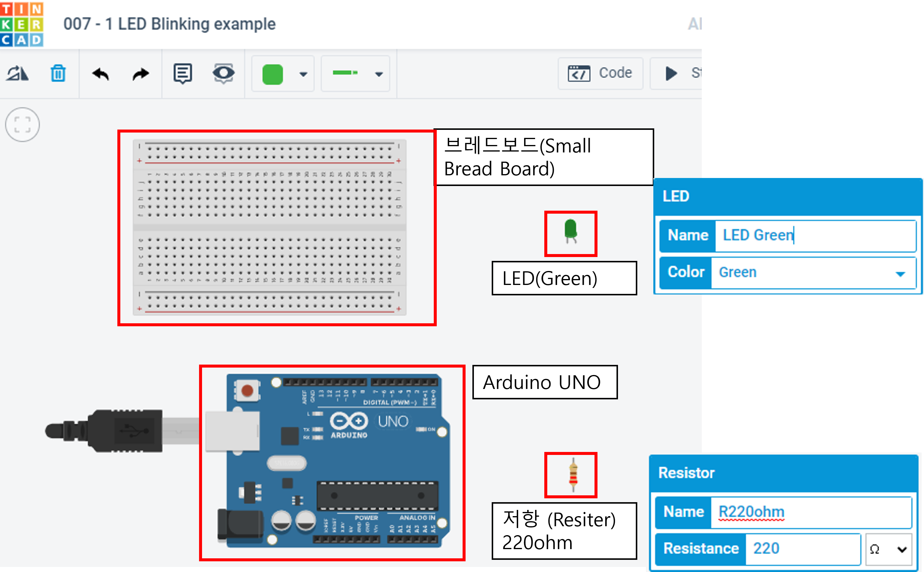Open the notes annotation tool
The height and width of the screenshot is (572, 924).
[x=183, y=73]
